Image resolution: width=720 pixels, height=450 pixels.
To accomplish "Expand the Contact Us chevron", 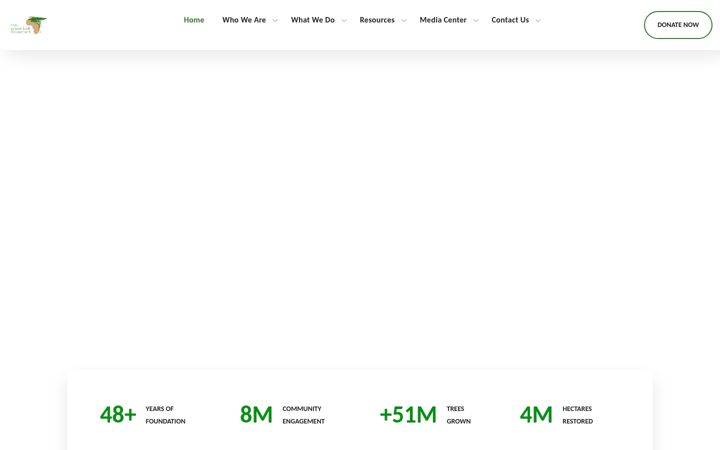I will [x=538, y=21].
